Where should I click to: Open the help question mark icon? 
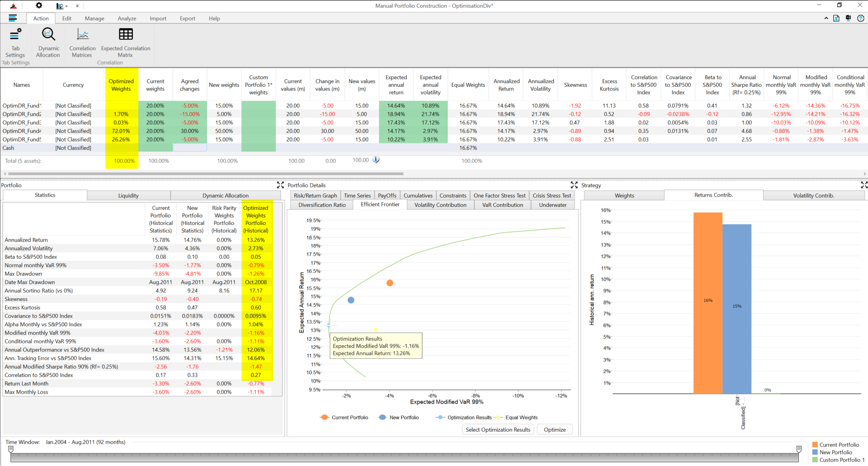(861, 19)
